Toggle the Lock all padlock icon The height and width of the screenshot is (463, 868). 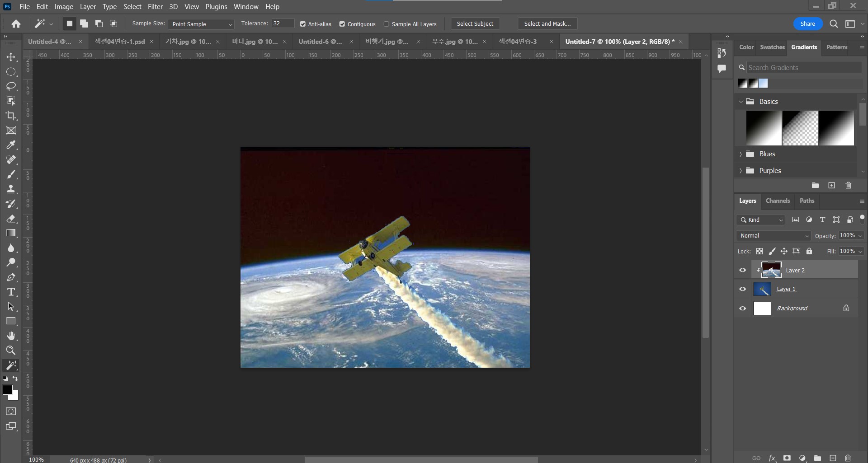809,251
